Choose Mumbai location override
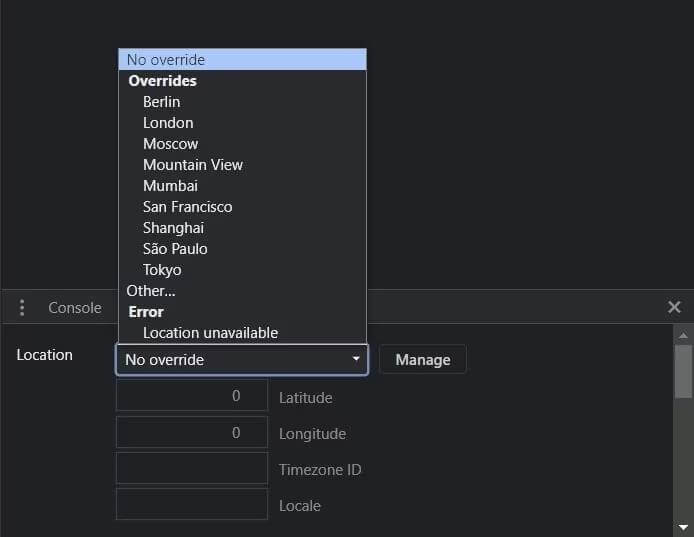Viewport: 694px width, 537px height. 243,186
